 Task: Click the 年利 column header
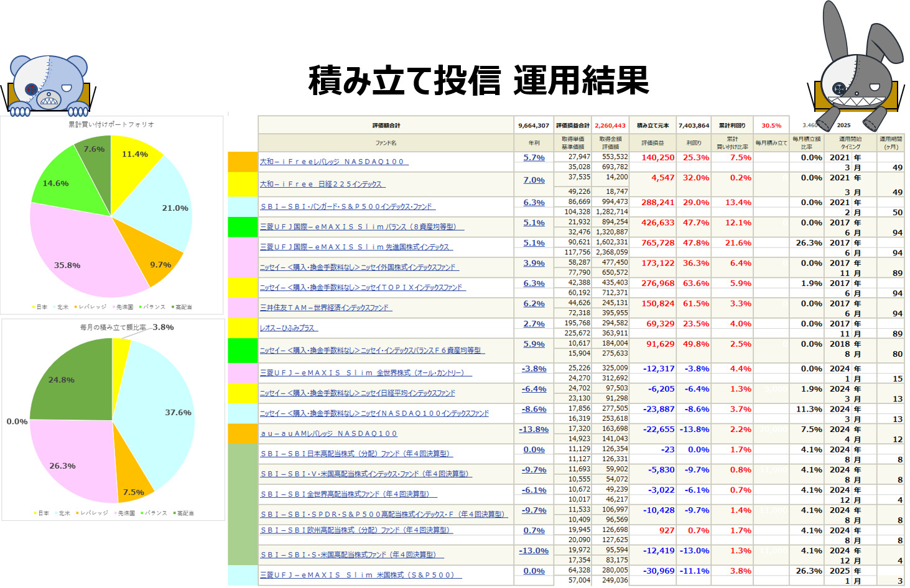click(534, 143)
